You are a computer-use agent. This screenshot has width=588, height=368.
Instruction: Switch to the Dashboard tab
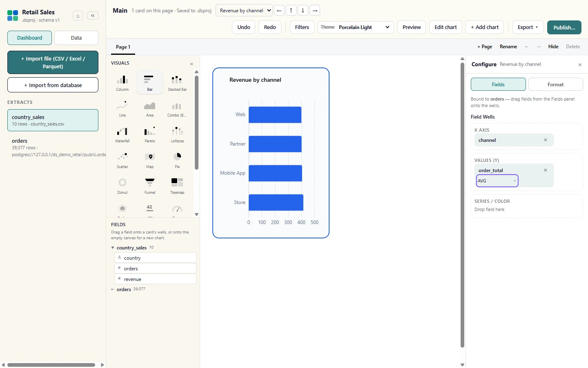pos(29,38)
